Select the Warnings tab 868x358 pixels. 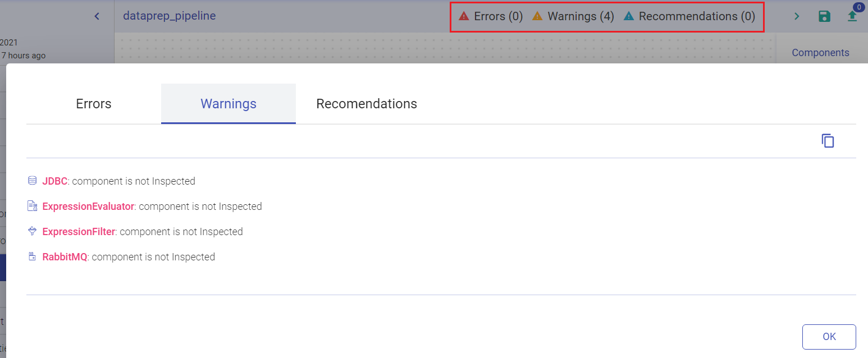(x=229, y=104)
